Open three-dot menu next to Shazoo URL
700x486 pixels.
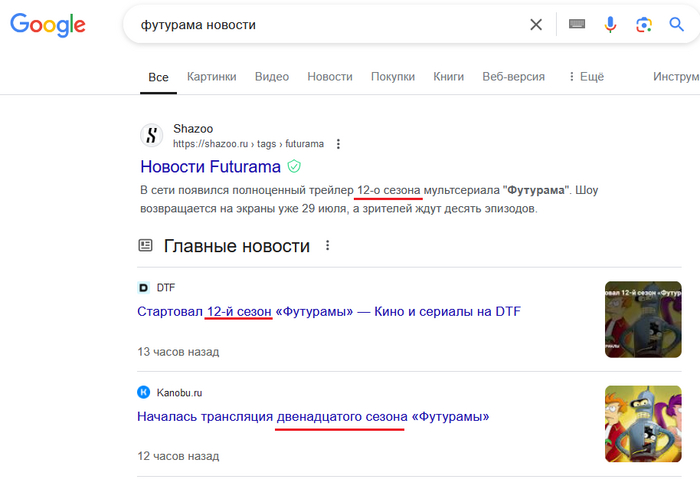338,144
